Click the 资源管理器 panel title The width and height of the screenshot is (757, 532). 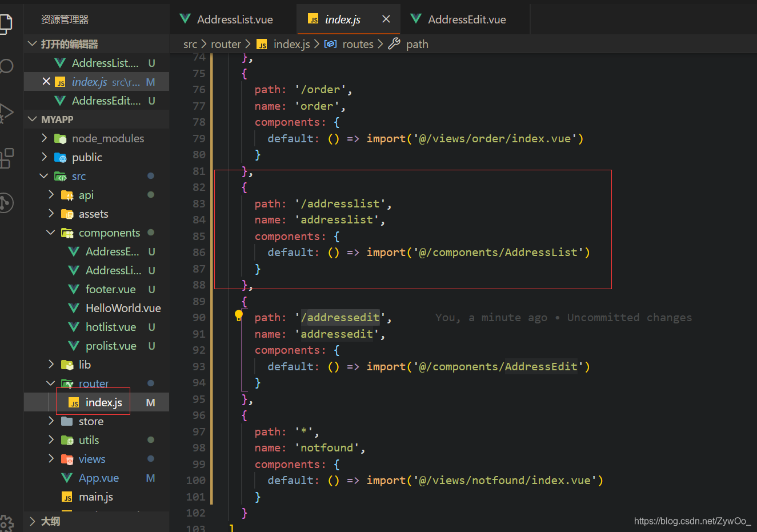click(x=65, y=19)
